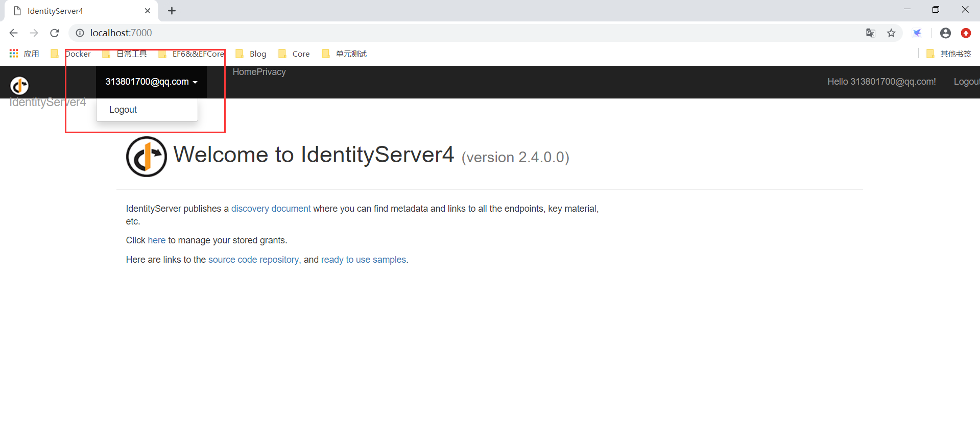Open a new browser tab

pyautogui.click(x=172, y=11)
